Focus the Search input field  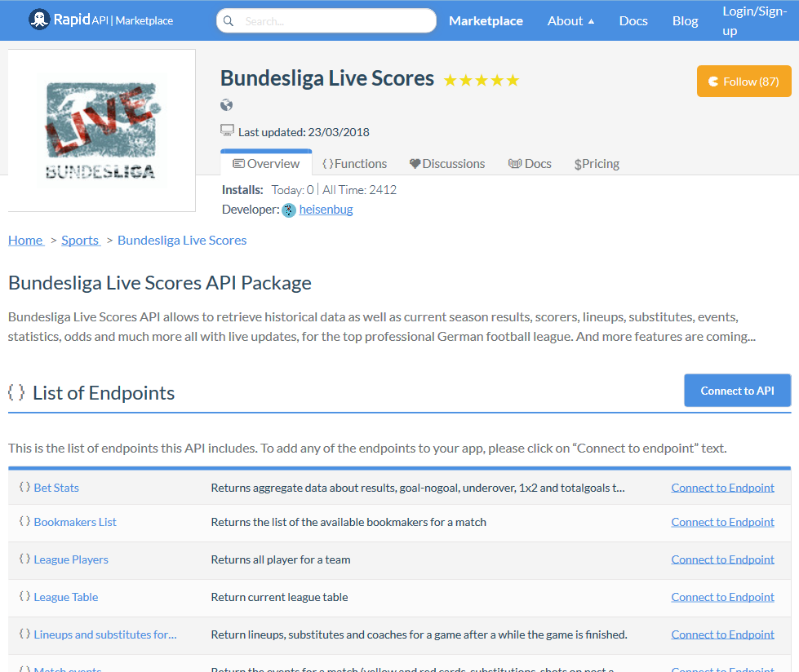click(x=326, y=21)
